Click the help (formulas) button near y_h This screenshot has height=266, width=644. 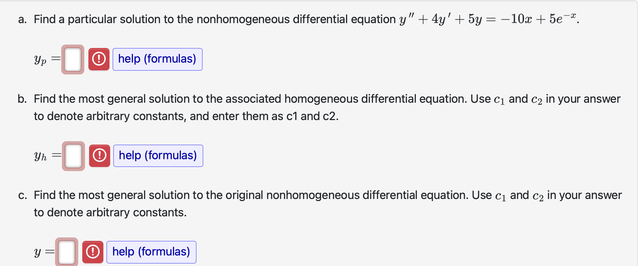pyautogui.click(x=158, y=155)
